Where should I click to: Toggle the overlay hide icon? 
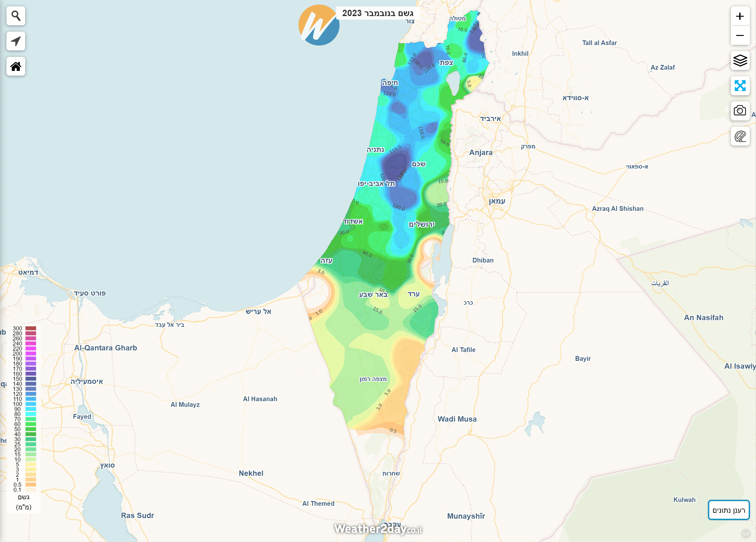740,136
